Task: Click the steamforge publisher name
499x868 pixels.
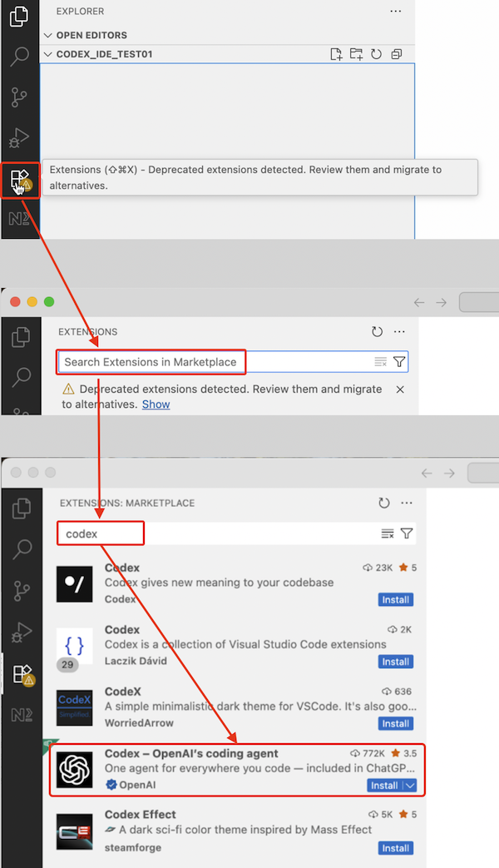Action: pyautogui.click(x=133, y=847)
